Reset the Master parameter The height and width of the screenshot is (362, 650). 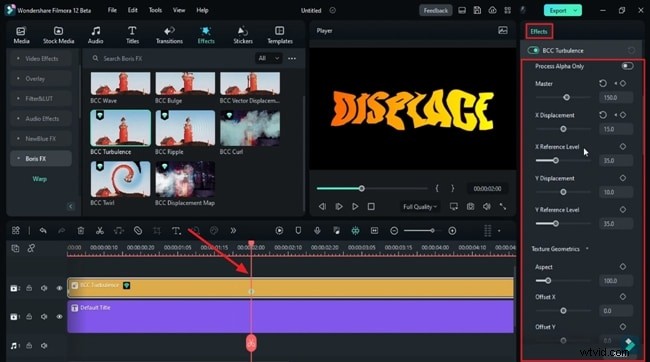[x=603, y=83]
